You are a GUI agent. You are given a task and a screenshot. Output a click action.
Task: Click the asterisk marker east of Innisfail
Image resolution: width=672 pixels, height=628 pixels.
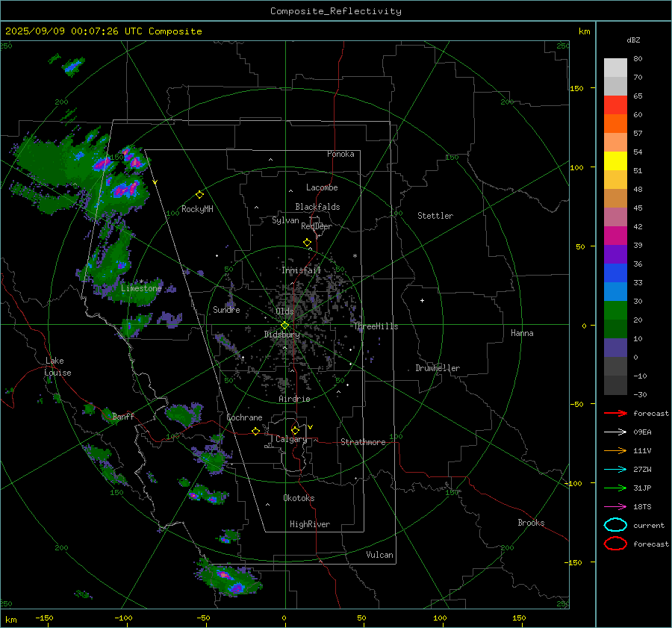[x=355, y=256]
